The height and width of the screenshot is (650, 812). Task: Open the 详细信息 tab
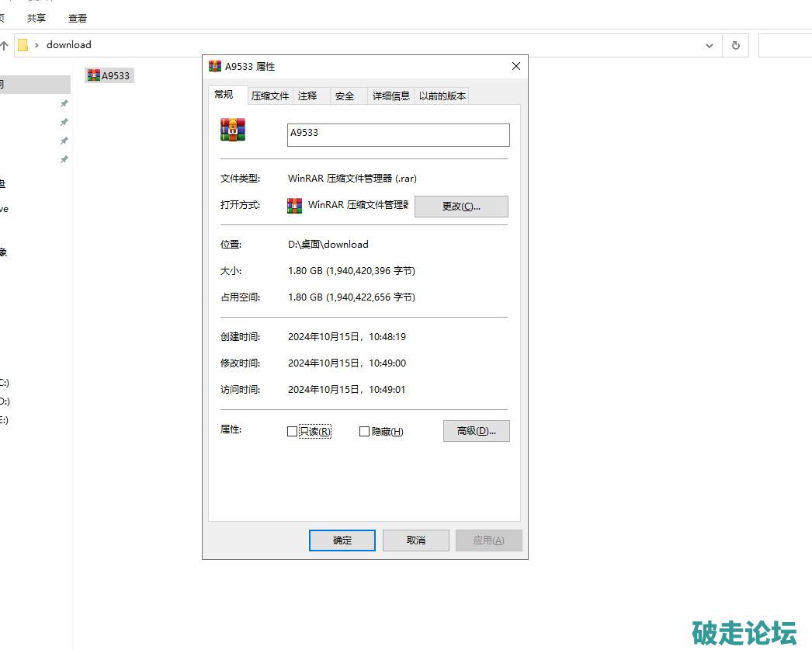(x=390, y=96)
